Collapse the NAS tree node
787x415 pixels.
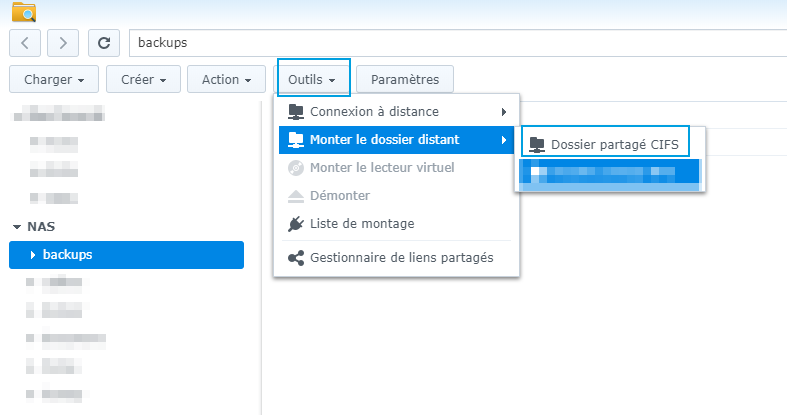tap(17, 227)
